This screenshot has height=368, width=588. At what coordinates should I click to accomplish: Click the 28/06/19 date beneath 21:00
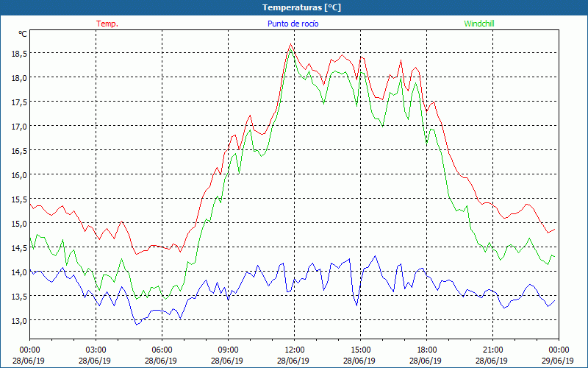click(492, 361)
